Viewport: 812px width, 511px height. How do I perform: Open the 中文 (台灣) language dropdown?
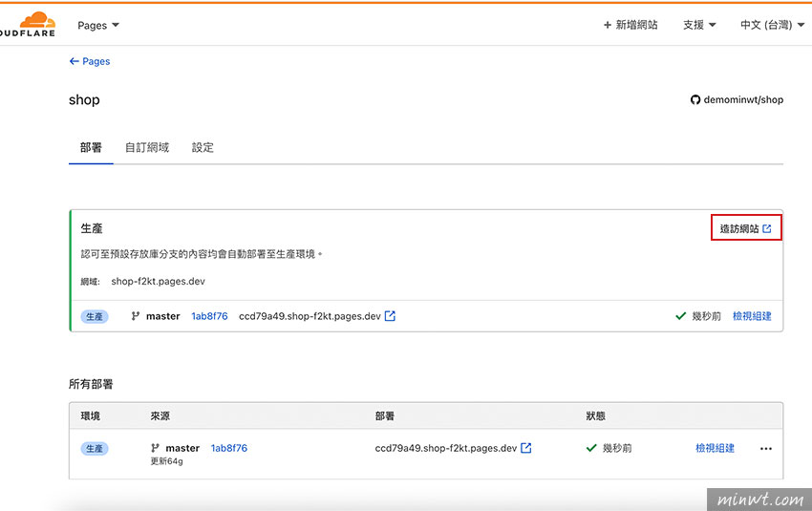tap(772, 25)
